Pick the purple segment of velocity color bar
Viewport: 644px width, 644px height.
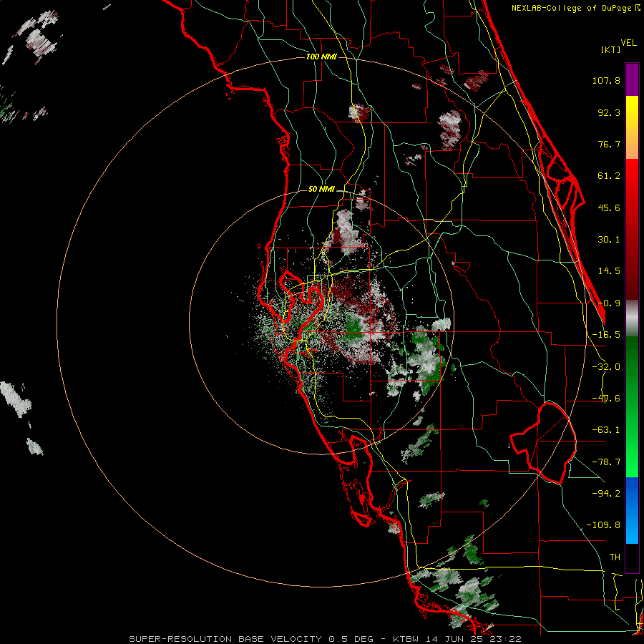pos(632,79)
